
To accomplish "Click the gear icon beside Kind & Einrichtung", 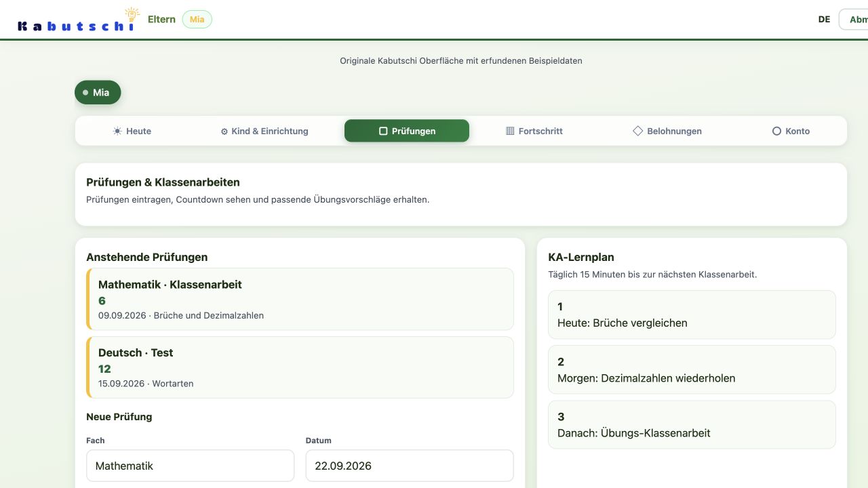I will (224, 131).
